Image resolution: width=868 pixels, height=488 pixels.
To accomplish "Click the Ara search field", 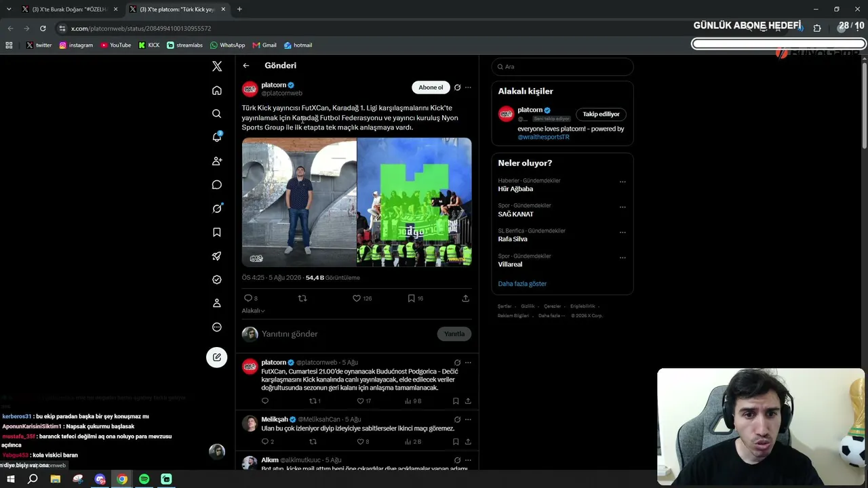I will 562,66.
